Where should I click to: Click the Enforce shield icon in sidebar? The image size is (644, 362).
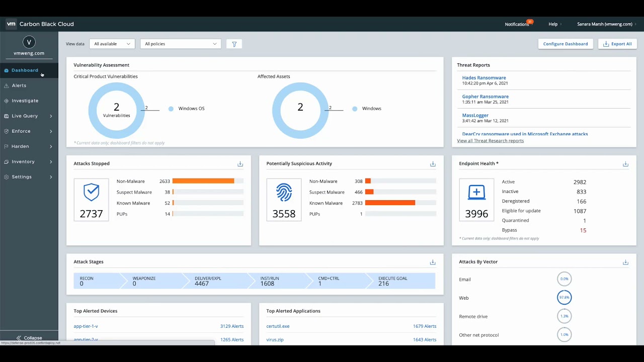point(6,131)
